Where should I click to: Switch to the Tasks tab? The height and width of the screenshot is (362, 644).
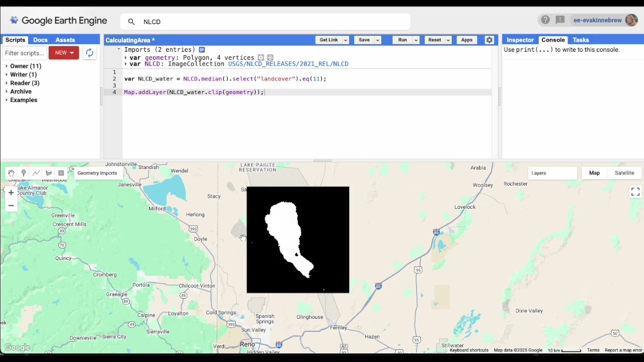pos(581,40)
